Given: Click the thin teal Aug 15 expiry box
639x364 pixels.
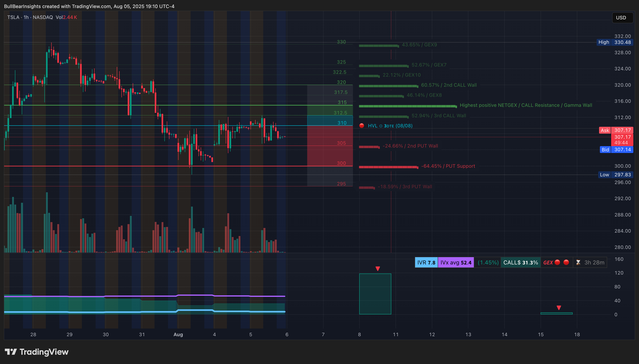Looking at the screenshot, I should pos(557,313).
